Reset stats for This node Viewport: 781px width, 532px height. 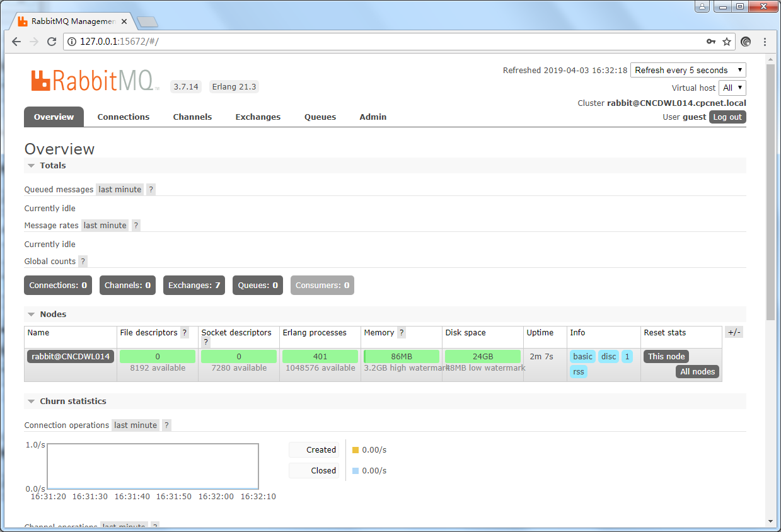[666, 356]
